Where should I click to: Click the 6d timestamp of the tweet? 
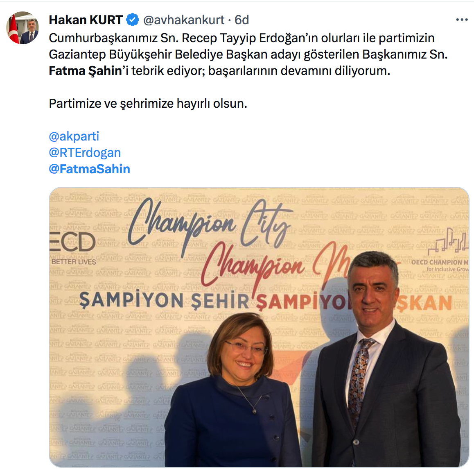pyautogui.click(x=242, y=20)
